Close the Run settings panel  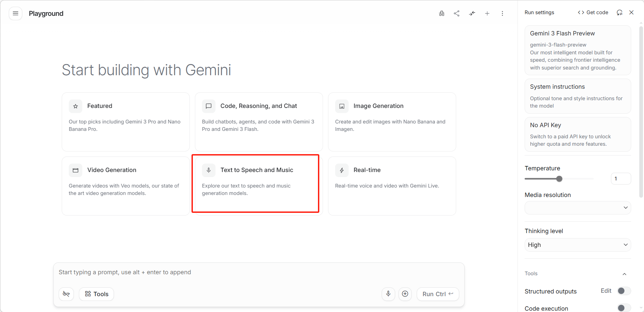tap(632, 12)
